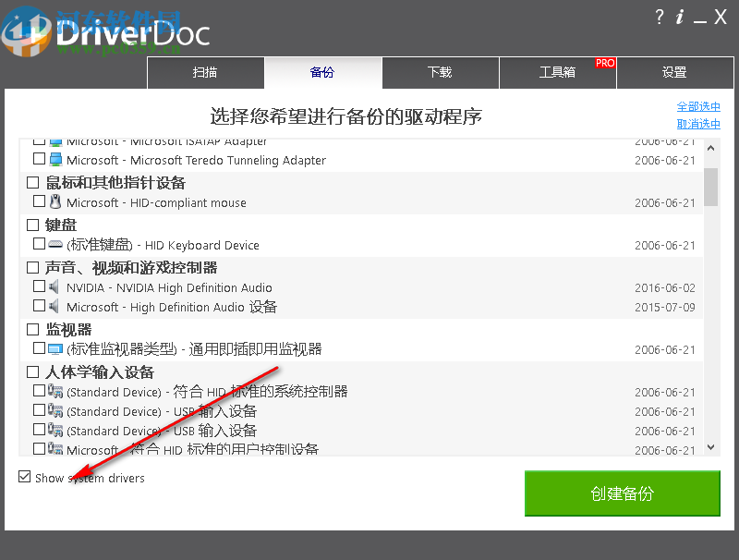Check the 人体学输入设备 category checkbox

[31, 371]
